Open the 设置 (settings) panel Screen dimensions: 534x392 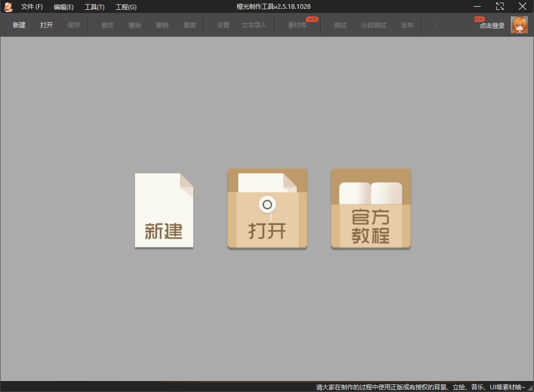(223, 25)
